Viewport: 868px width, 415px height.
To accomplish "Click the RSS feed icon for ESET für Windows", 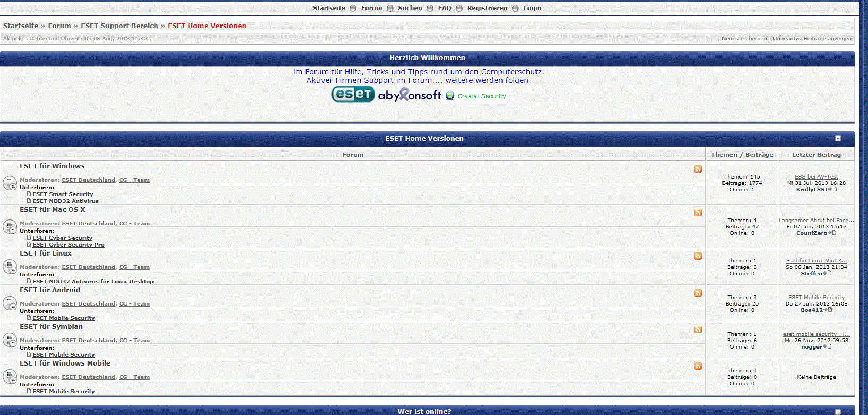I will pos(698,170).
